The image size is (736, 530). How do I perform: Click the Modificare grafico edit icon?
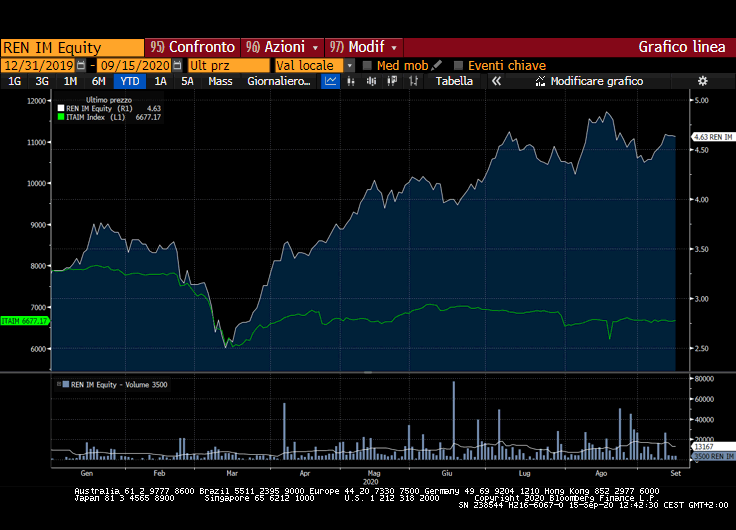541,81
